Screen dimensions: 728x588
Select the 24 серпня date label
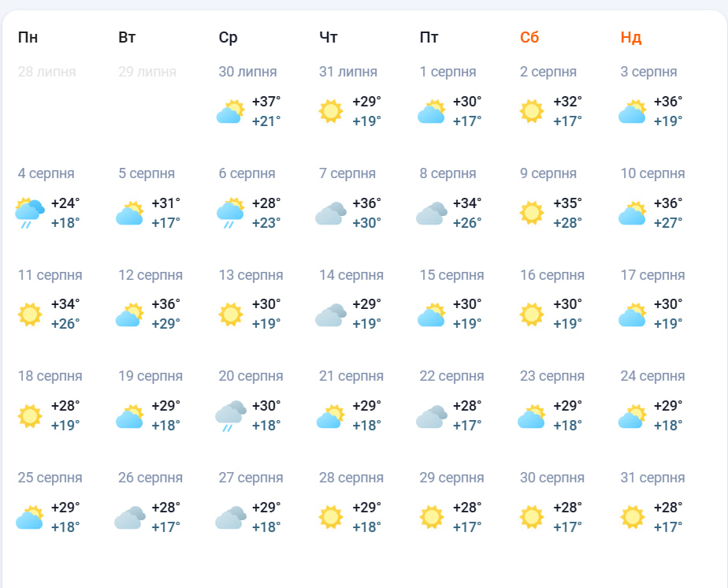pos(652,376)
